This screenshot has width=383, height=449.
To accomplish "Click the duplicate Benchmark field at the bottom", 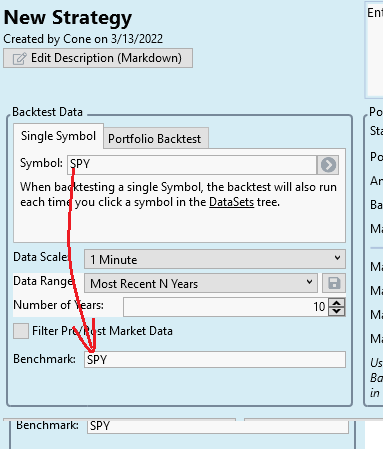I will pos(218,426).
